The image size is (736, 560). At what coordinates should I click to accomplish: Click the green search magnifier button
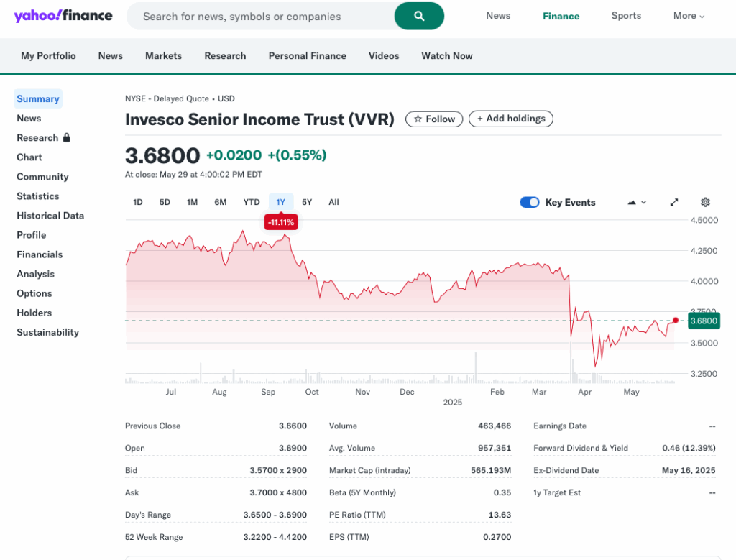click(x=419, y=16)
